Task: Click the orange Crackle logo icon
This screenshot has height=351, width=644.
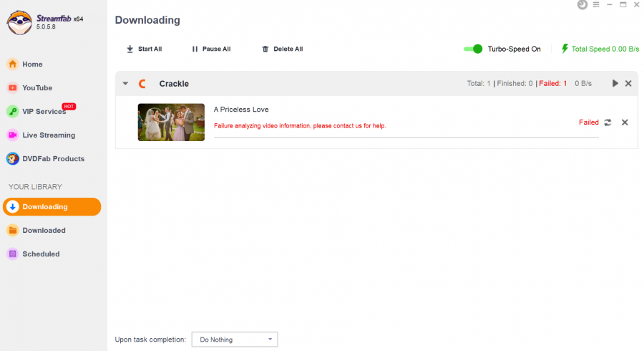Action: tap(142, 84)
